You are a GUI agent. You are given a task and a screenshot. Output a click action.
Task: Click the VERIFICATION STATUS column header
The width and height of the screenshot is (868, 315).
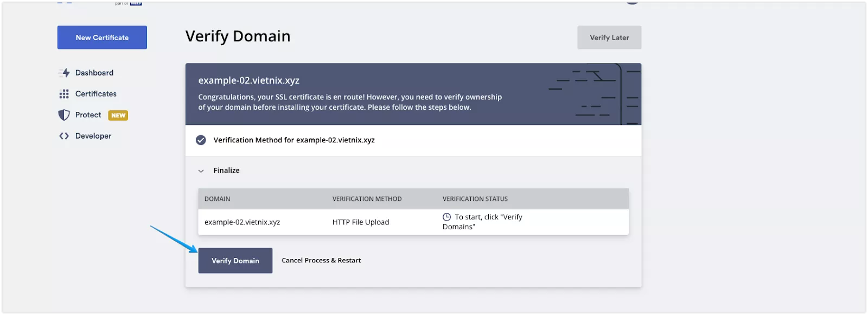click(475, 199)
